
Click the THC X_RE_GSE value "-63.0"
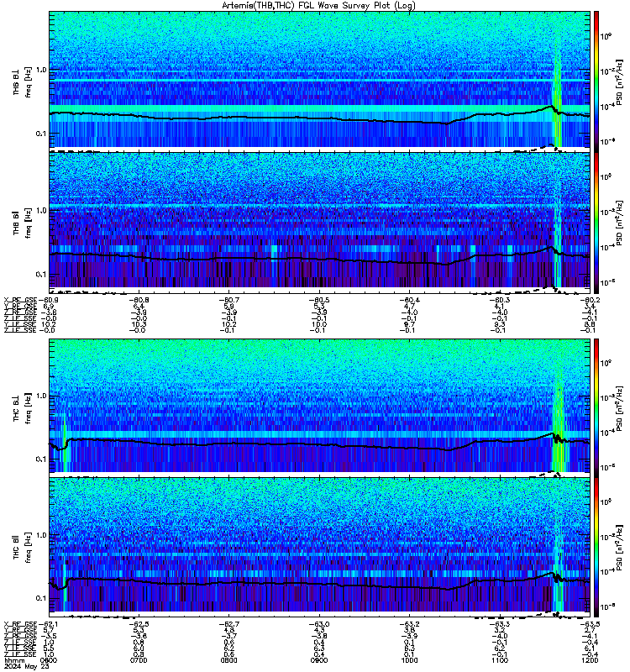point(319,624)
